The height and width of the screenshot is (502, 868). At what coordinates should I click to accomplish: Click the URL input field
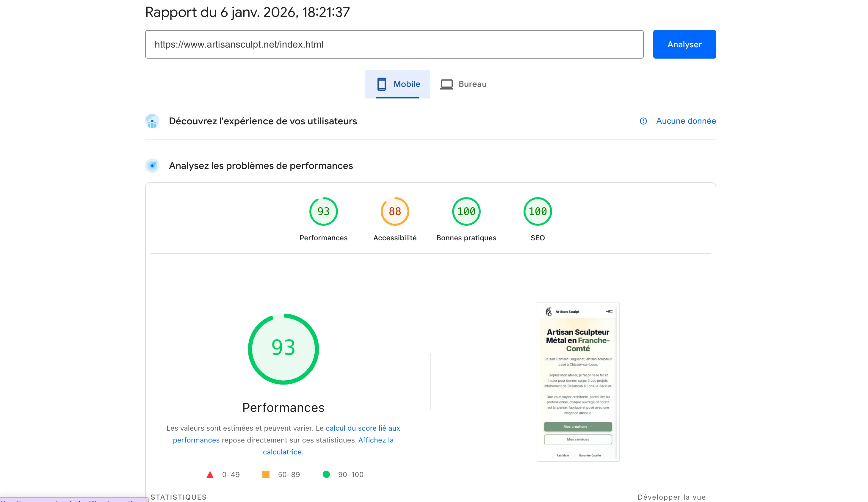pos(394,44)
